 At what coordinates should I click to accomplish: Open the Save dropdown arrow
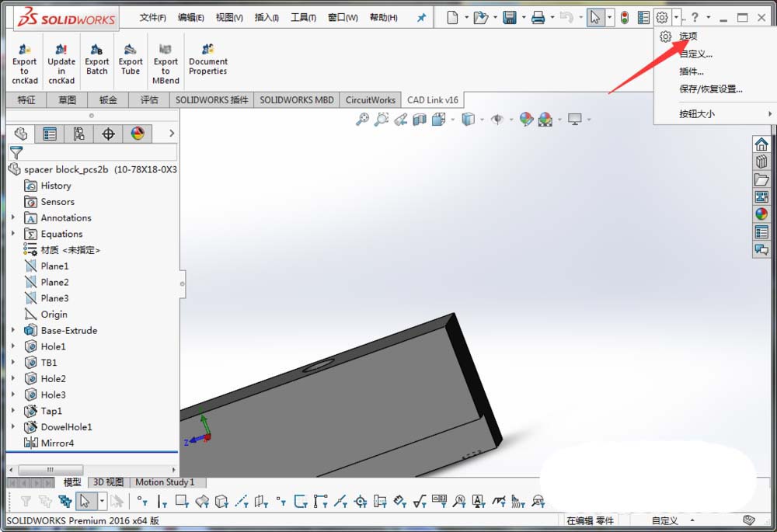(523, 18)
